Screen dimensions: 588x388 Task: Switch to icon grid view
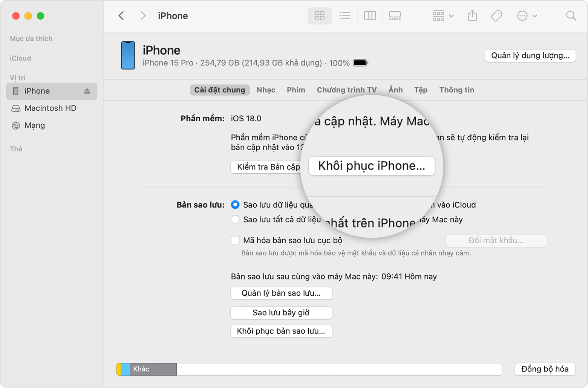[x=320, y=16]
